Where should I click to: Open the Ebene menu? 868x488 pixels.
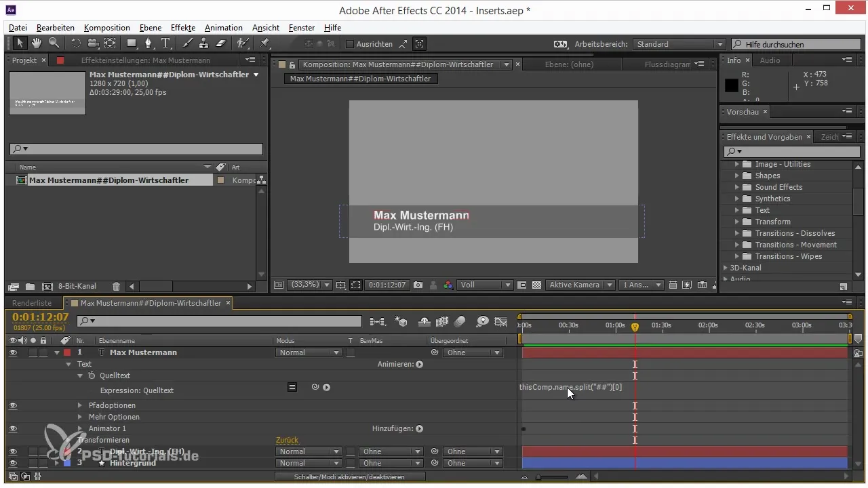pyautogui.click(x=151, y=28)
